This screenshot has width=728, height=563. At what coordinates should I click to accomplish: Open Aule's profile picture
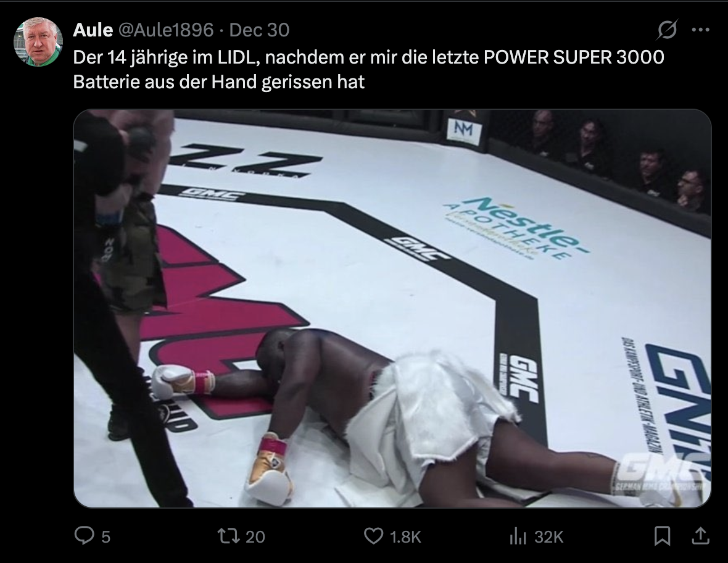coord(38,42)
